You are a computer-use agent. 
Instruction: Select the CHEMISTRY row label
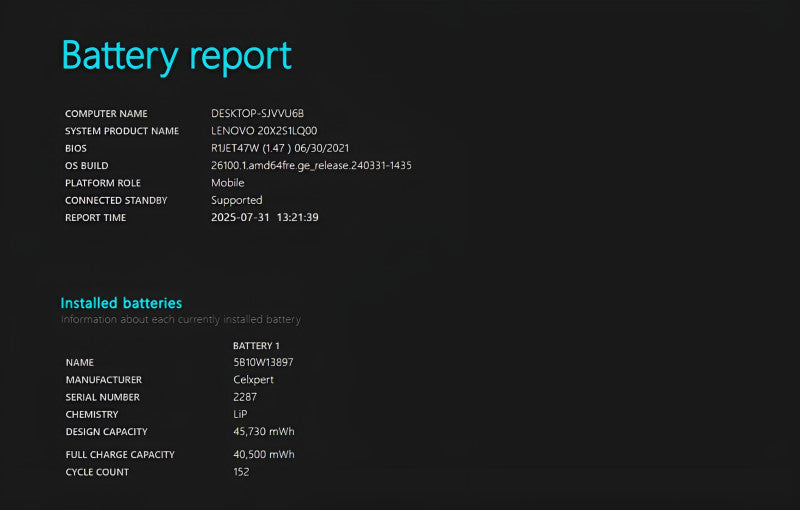coord(92,415)
